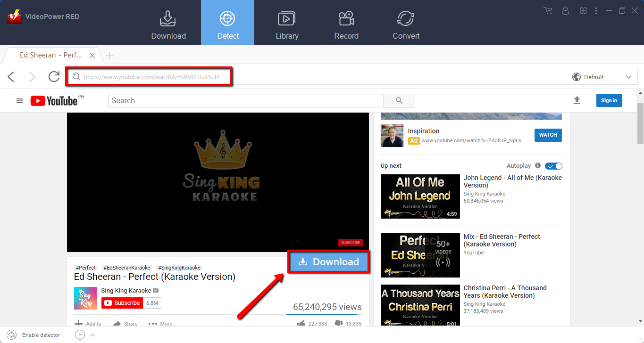The height and width of the screenshot is (343, 644).
Task: Open a new browser tab
Action: click(x=109, y=55)
